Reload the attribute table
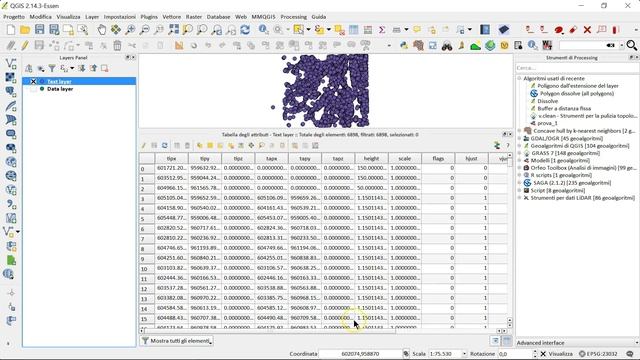The height and width of the screenshot is (360, 640). click(164, 145)
